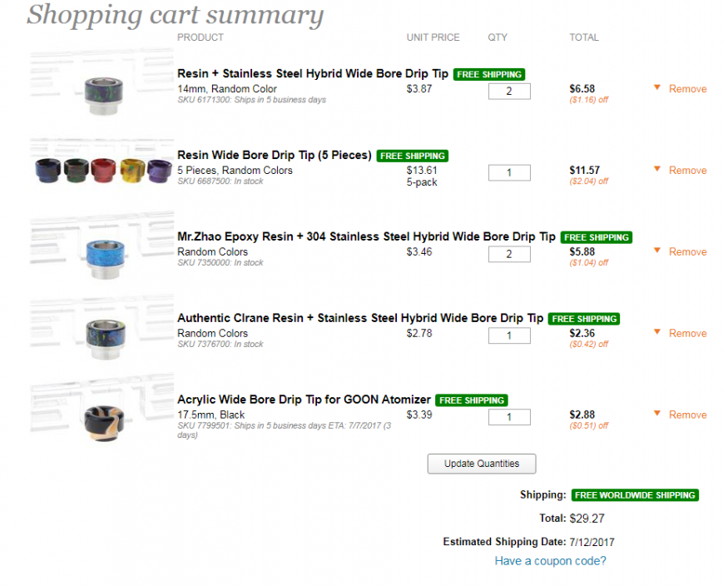Open the Acrylic Wide Bore Drip Tip product title
This screenshot has height=586, width=728.
[304, 400]
